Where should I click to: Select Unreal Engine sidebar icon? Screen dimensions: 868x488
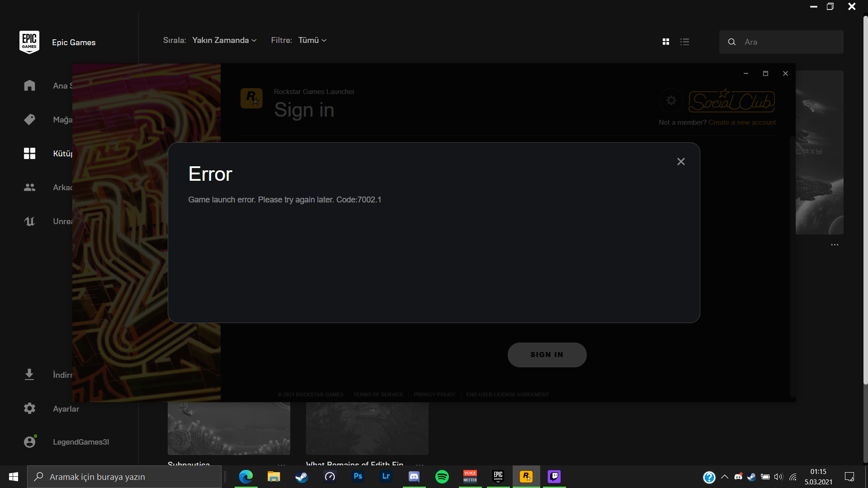click(29, 221)
